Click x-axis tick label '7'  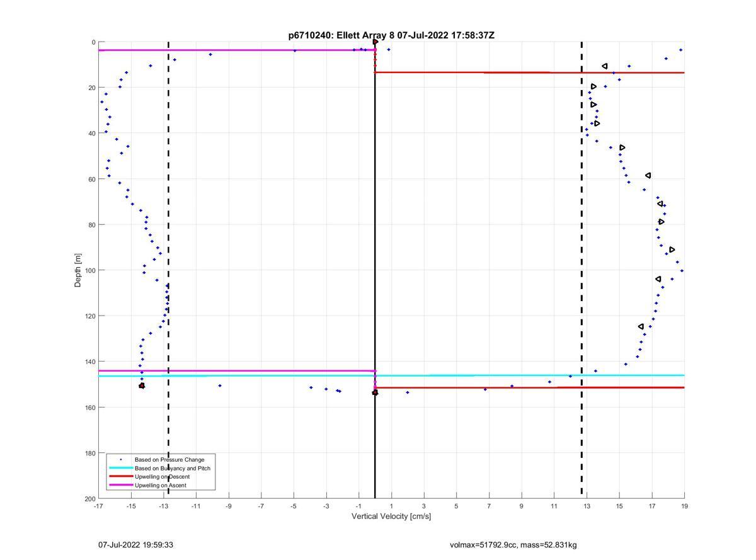pos(489,506)
